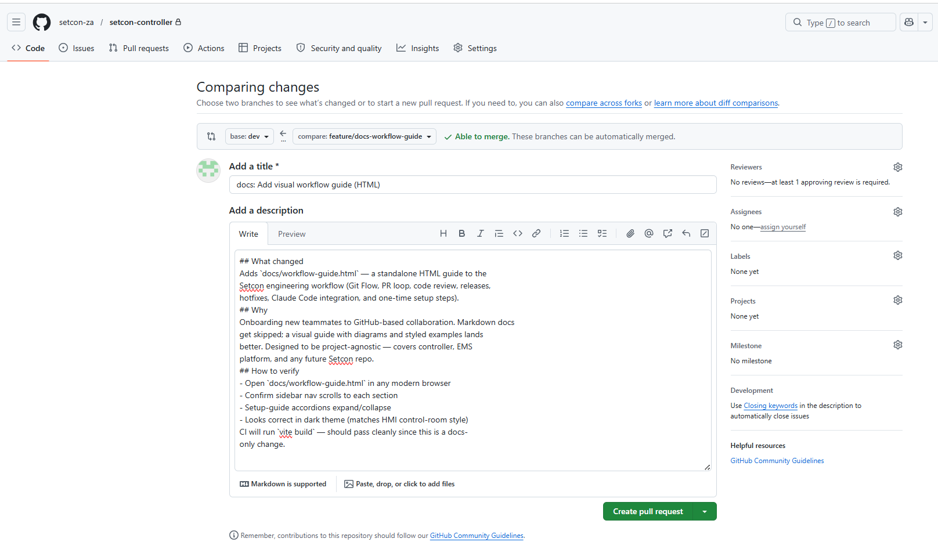Image resolution: width=938 pixels, height=560 pixels.
Task: Click the slash commands icon
Action: pyautogui.click(x=705, y=233)
